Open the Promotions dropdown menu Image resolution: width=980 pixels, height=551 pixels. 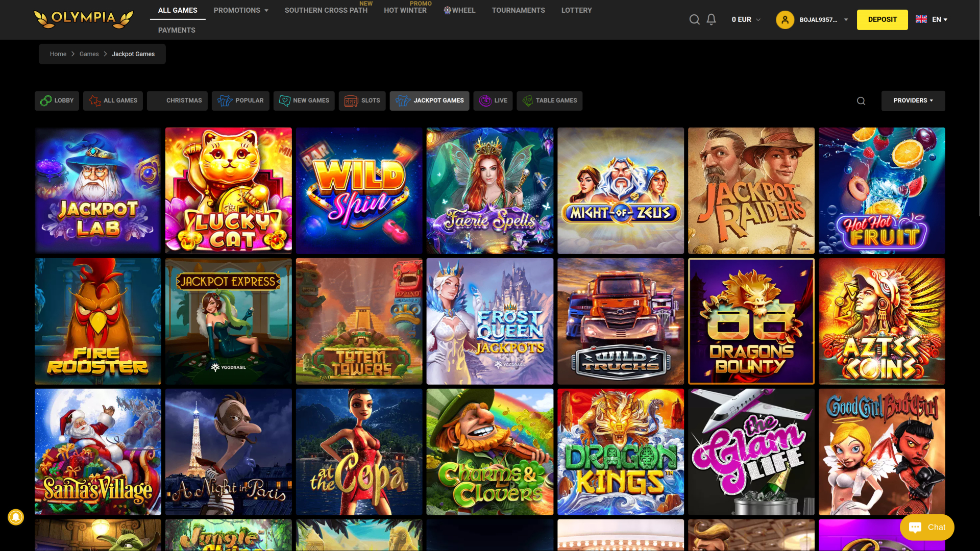tap(240, 10)
